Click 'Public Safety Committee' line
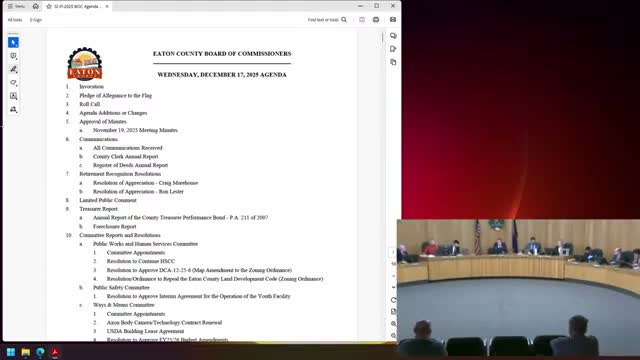 point(121,288)
